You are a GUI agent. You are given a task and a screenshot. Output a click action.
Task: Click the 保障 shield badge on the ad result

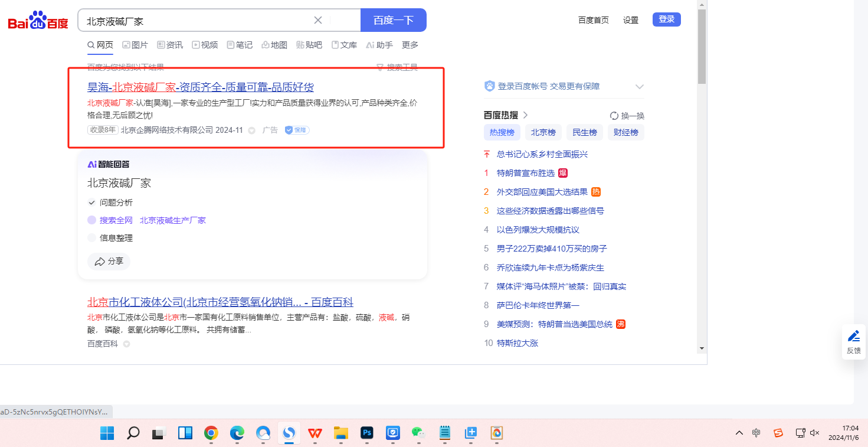pos(297,130)
